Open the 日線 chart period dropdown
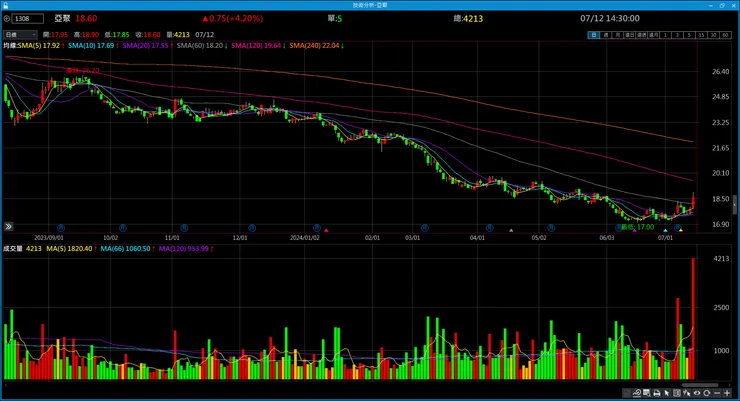Image resolution: width=740 pixels, height=401 pixels. coord(20,34)
